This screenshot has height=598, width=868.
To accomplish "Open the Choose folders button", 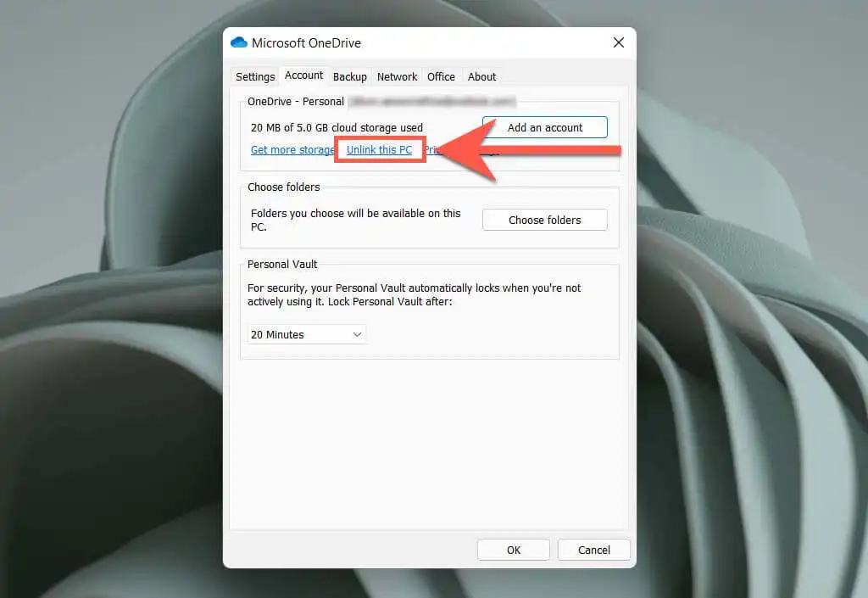I will click(545, 220).
